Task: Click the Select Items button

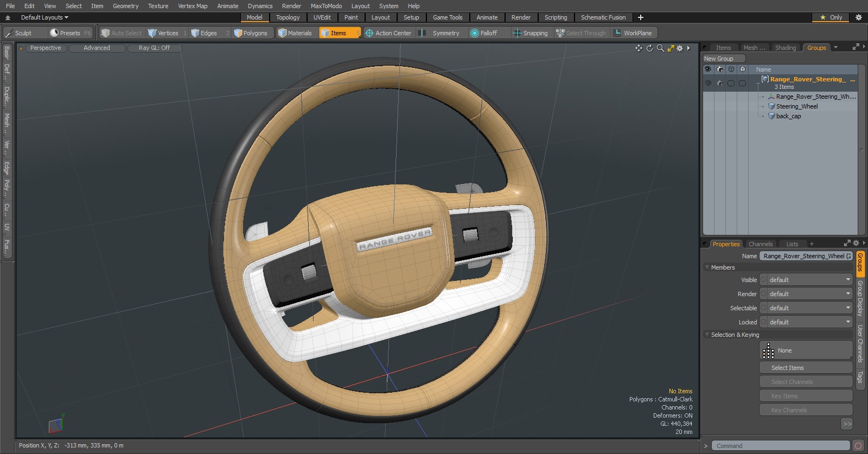Action: [x=806, y=368]
